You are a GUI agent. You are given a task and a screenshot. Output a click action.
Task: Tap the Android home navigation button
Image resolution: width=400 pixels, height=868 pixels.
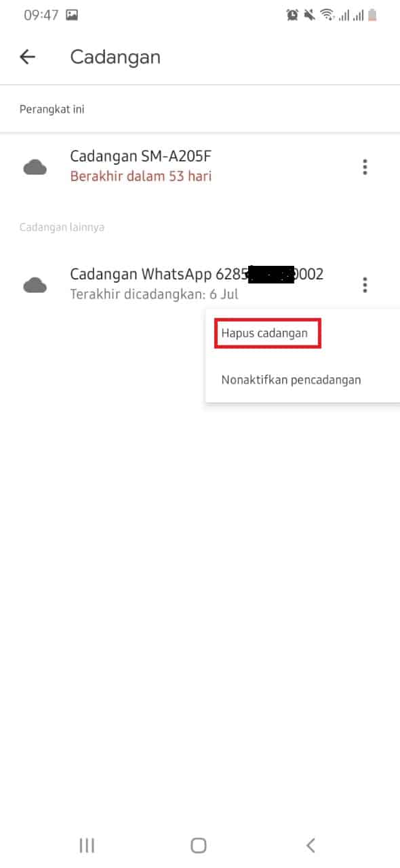pos(199,845)
